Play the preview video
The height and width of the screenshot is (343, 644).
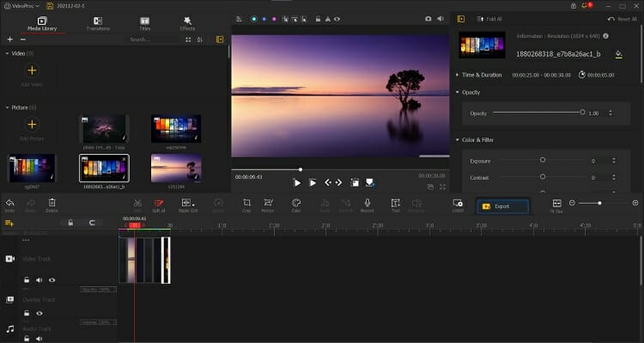[x=297, y=182]
